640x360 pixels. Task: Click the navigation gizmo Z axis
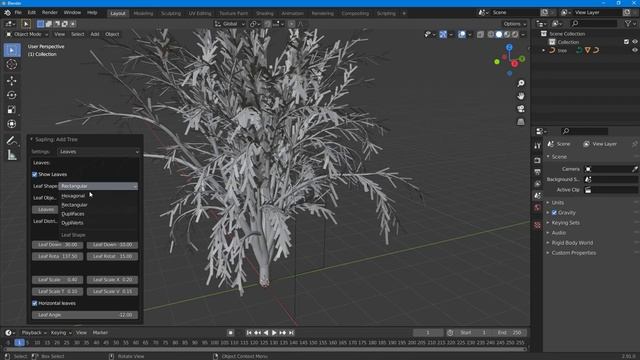[509, 48]
